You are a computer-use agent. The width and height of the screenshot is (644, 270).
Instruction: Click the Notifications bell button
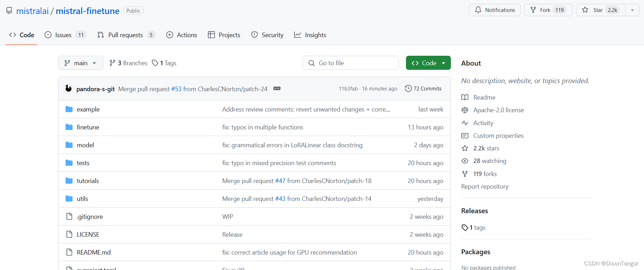click(495, 10)
